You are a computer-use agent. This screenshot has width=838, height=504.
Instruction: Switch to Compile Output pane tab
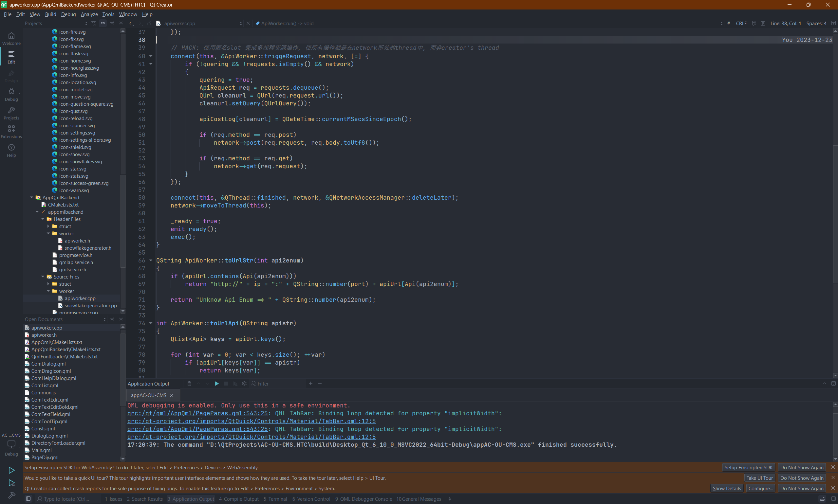239,498
